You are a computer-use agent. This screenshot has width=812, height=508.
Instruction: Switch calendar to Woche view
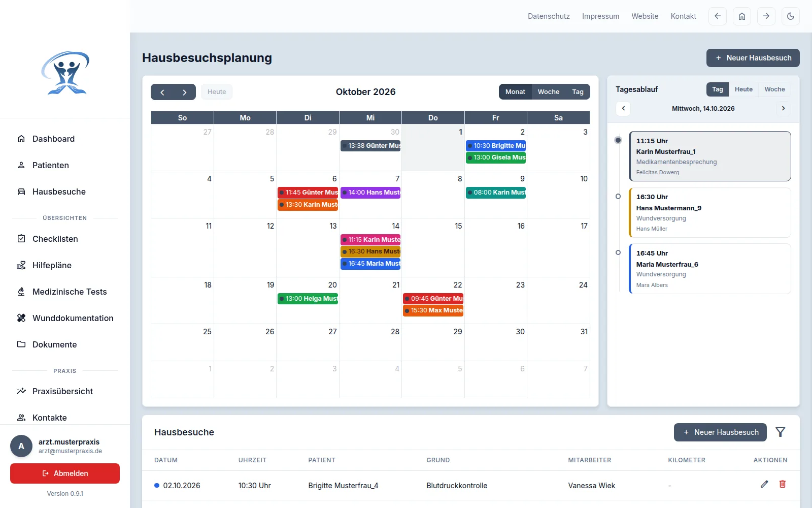pyautogui.click(x=549, y=92)
